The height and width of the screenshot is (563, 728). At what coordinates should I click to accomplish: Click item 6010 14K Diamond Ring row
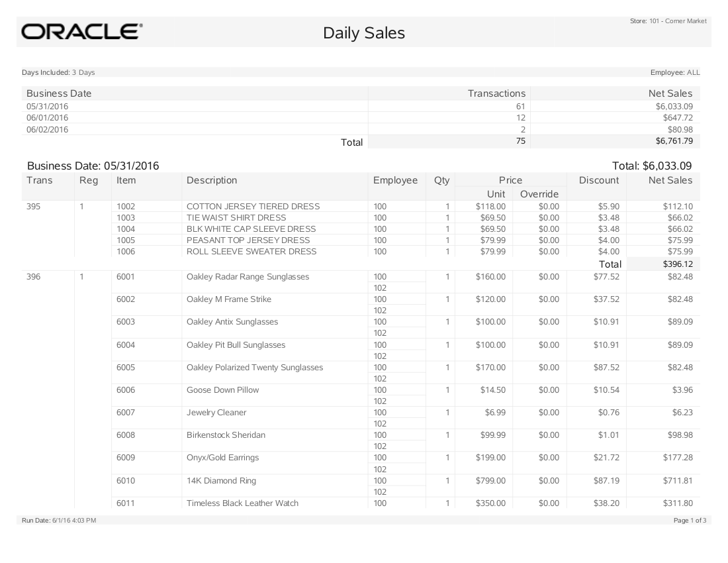(x=220, y=480)
